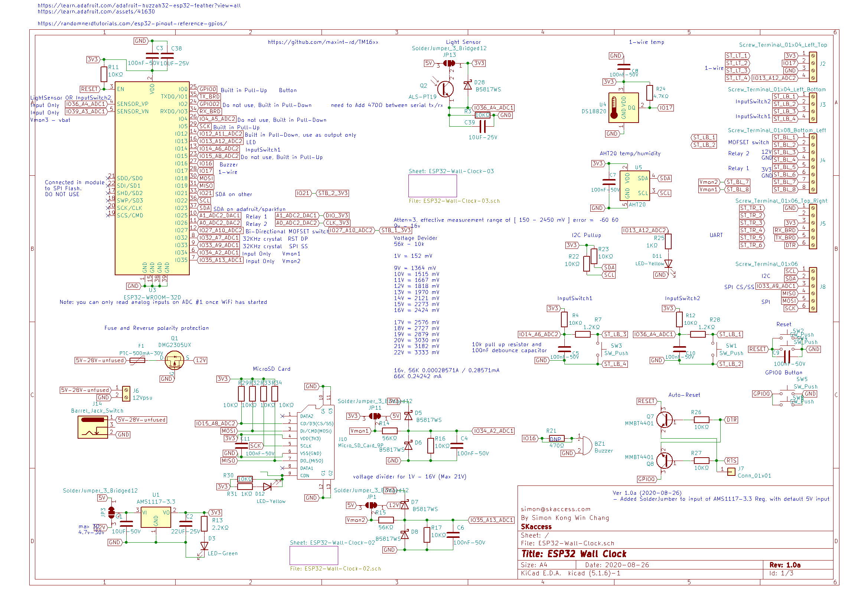Image resolution: width=868 pixels, height=614 pixels.
Task: Click the C39 10UF-25V capacitor symbol
Action: (482, 126)
